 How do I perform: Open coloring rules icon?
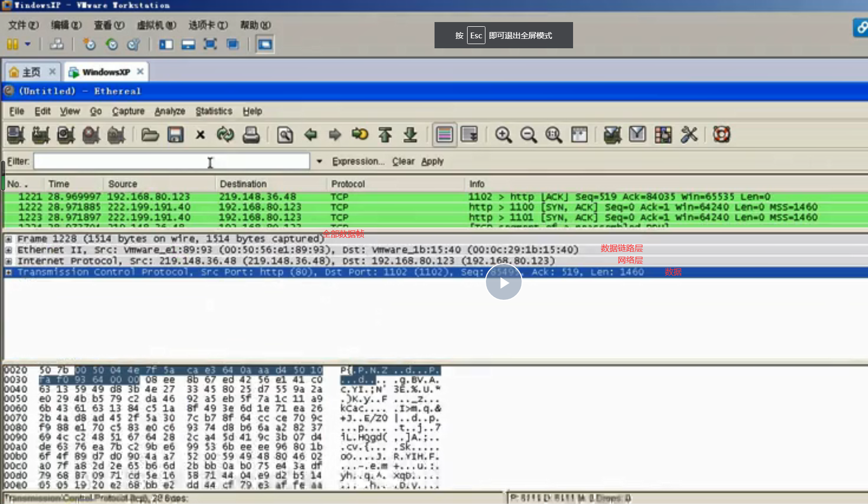click(663, 135)
